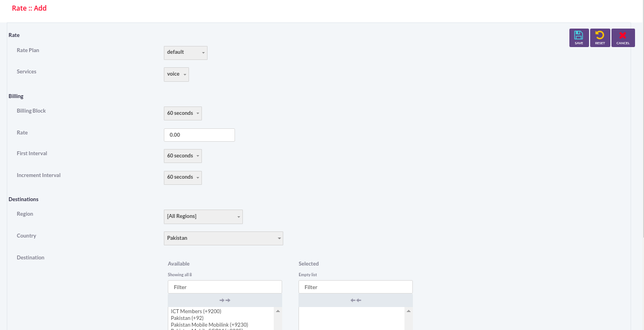Click the Save floppy disk icon
Viewport: 644px width, 330px height.
pyautogui.click(x=579, y=35)
